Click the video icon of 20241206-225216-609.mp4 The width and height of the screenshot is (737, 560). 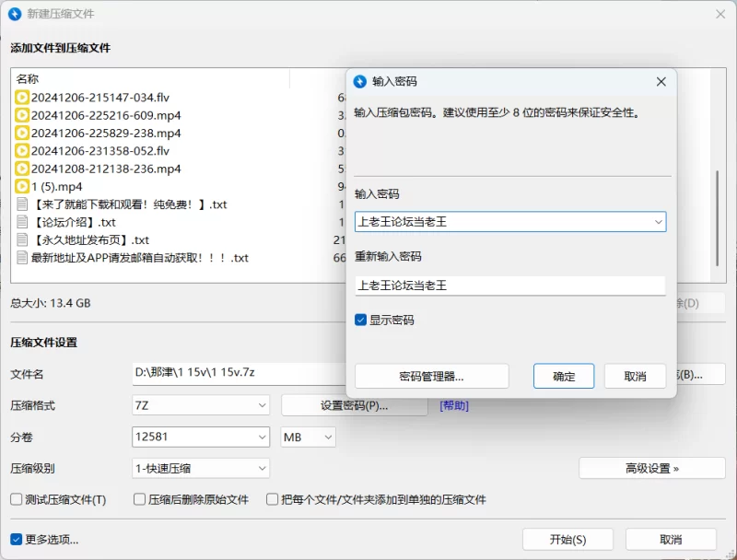[21, 115]
